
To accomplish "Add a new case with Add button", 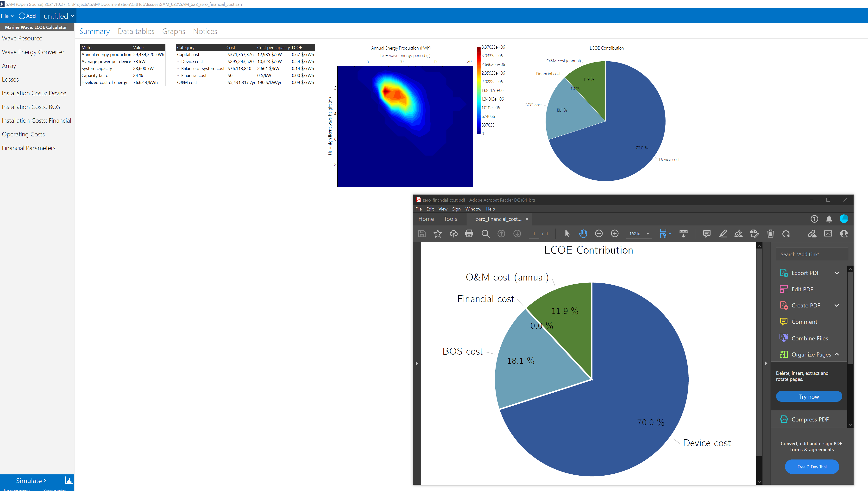I will point(27,16).
